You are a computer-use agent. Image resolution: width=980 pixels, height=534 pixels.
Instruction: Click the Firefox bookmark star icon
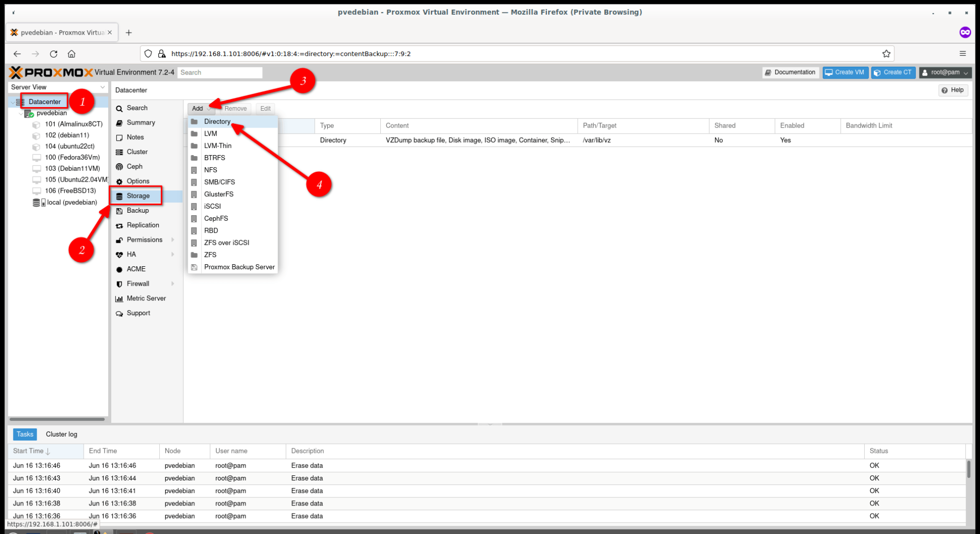[886, 54]
